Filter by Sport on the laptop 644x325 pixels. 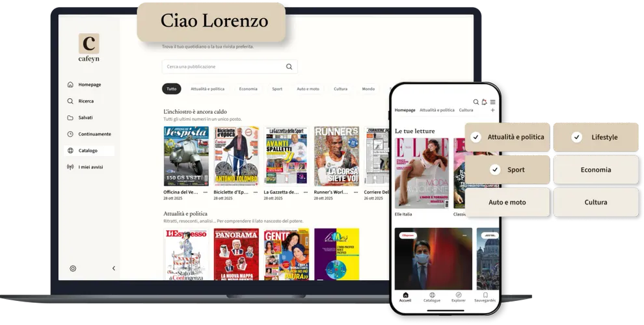click(x=277, y=88)
